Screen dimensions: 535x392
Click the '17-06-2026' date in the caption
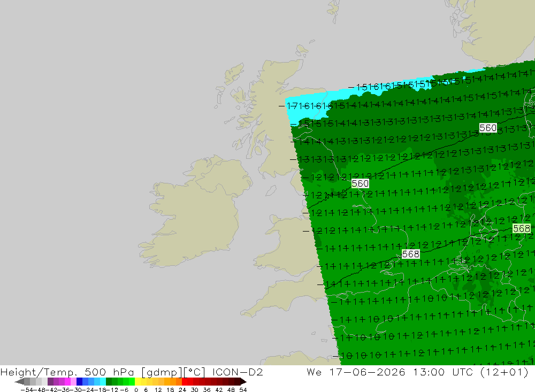coord(367,372)
